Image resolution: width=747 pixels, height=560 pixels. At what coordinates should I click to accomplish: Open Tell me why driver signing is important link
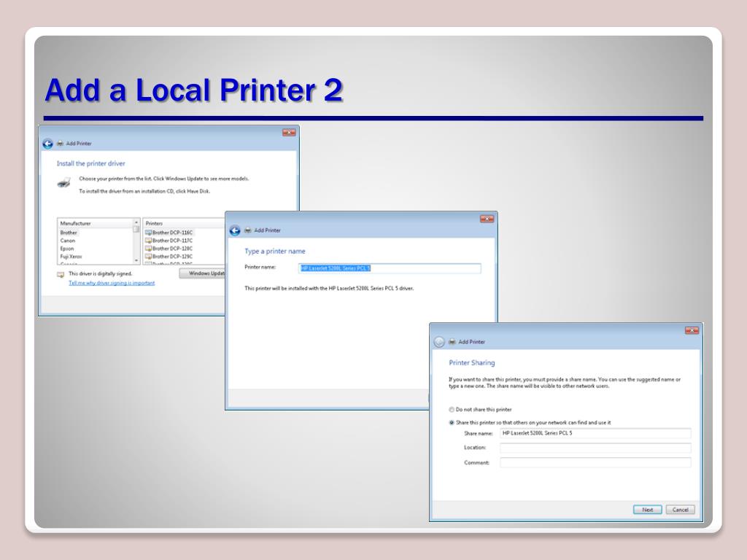(x=112, y=283)
